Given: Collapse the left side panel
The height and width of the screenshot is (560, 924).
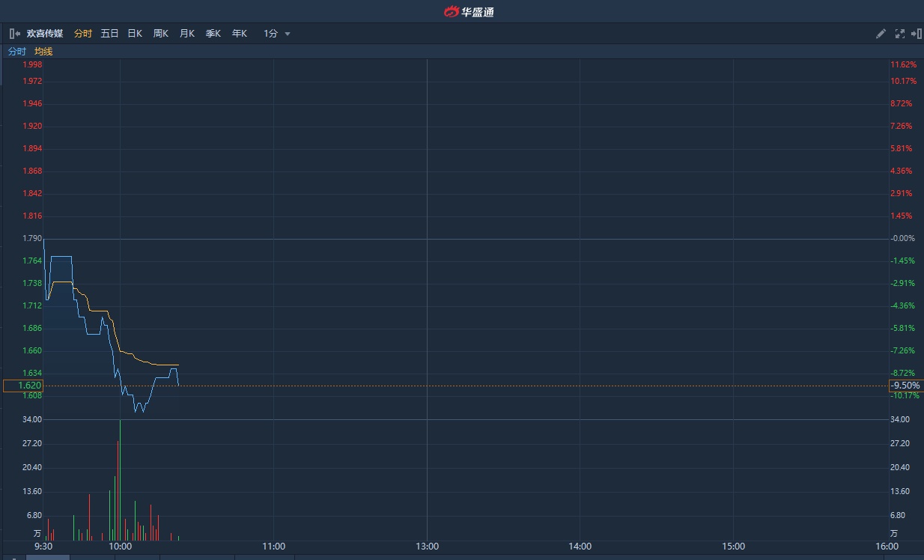Looking at the screenshot, I should 14,34.
